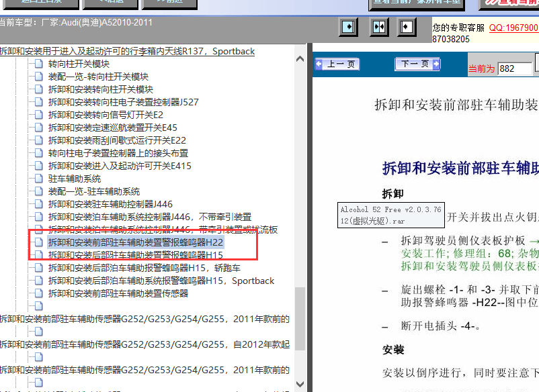539x392 pixels.
Task: Open tree item 拆卸和安装转向信号灯开关E2
Action: pyautogui.click(x=106, y=115)
